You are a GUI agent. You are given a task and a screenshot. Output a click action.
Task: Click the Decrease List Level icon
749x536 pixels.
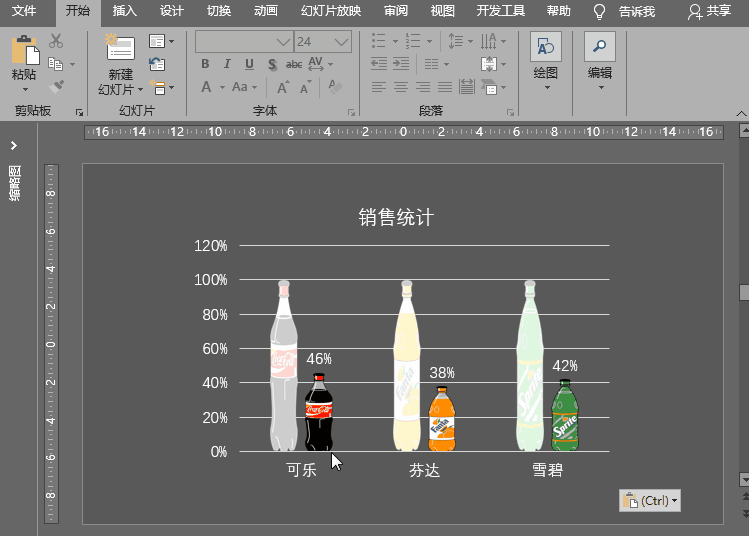point(379,64)
